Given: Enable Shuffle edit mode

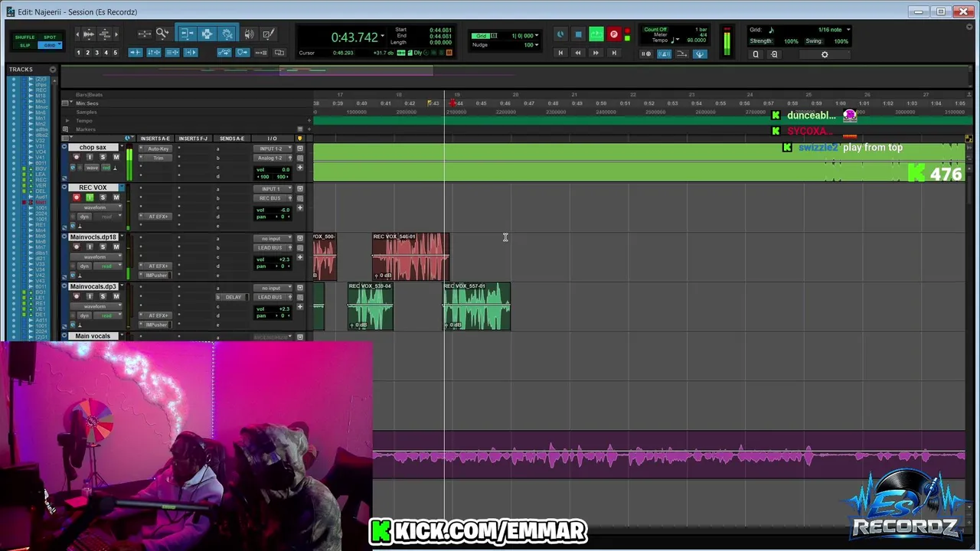Looking at the screenshot, I should coord(24,37).
